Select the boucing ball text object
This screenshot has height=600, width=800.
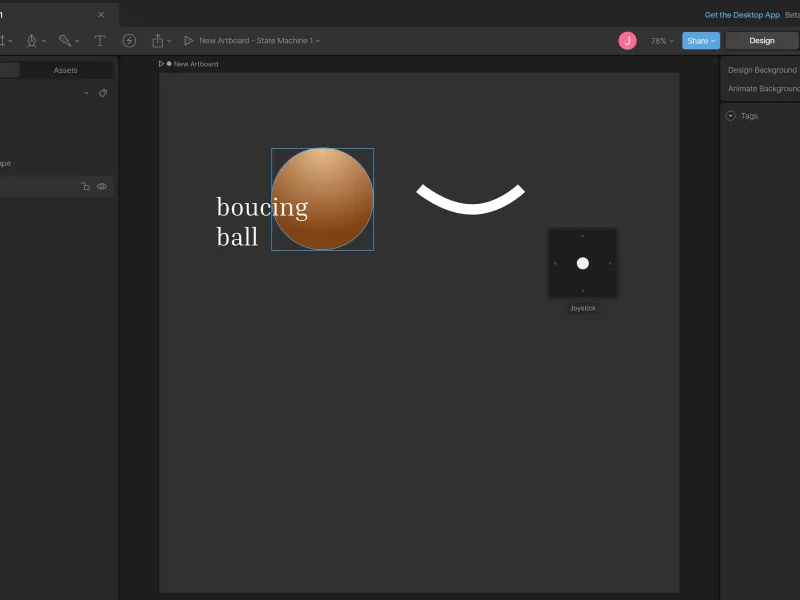pyautogui.click(x=262, y=221)
